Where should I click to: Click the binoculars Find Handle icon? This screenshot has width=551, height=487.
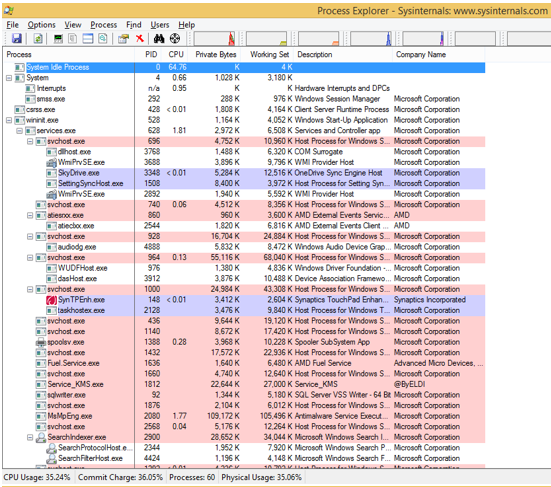click(159, 38)
